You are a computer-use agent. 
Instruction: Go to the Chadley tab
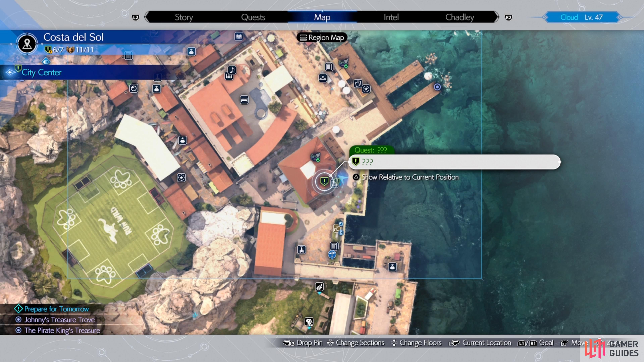pos(460,17)
